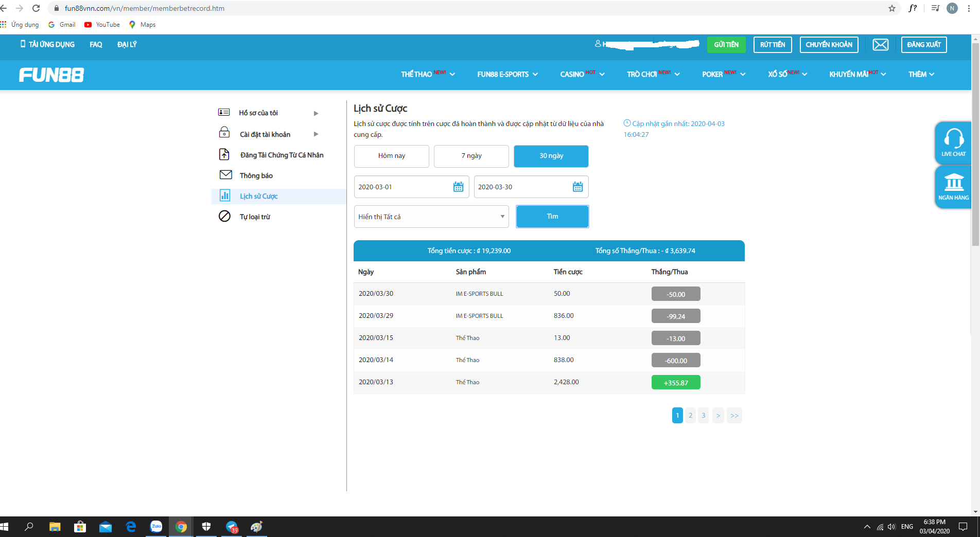Expand Hồ sơ của tôi submenu arrow
This screenshot has width=980, height=537.
click(x=316, y=113)
